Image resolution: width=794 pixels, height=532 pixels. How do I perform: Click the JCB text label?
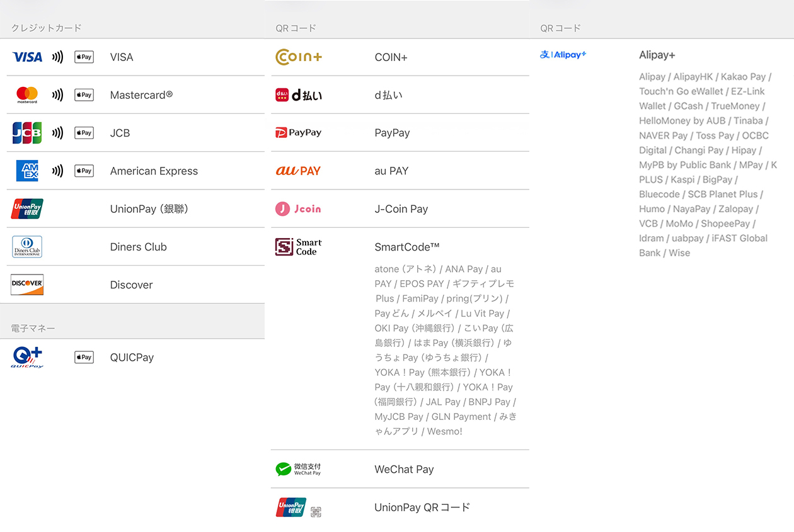pos(120,133)
